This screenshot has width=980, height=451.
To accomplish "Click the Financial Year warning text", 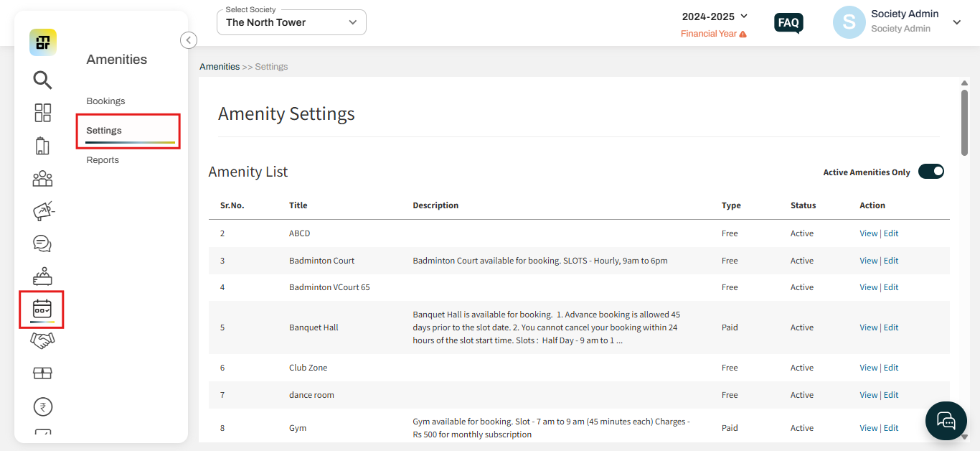I will (709, 34).
